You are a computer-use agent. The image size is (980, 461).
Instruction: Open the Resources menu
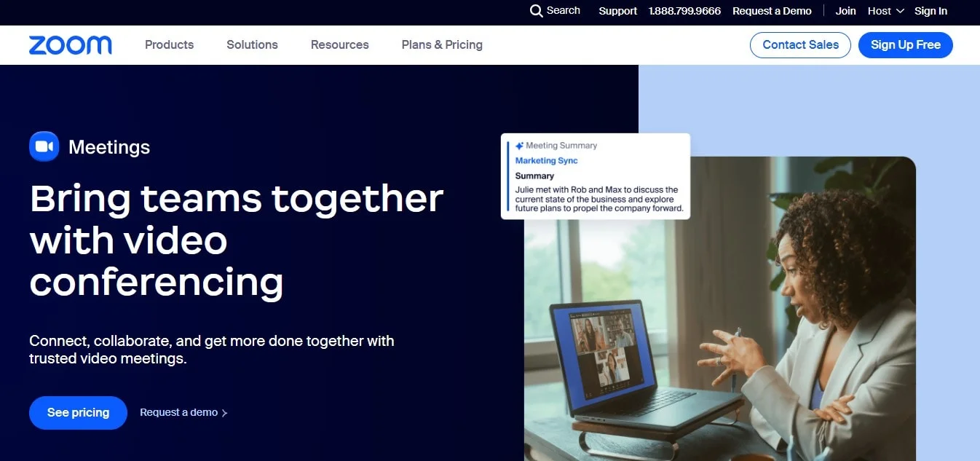(339, 44)
